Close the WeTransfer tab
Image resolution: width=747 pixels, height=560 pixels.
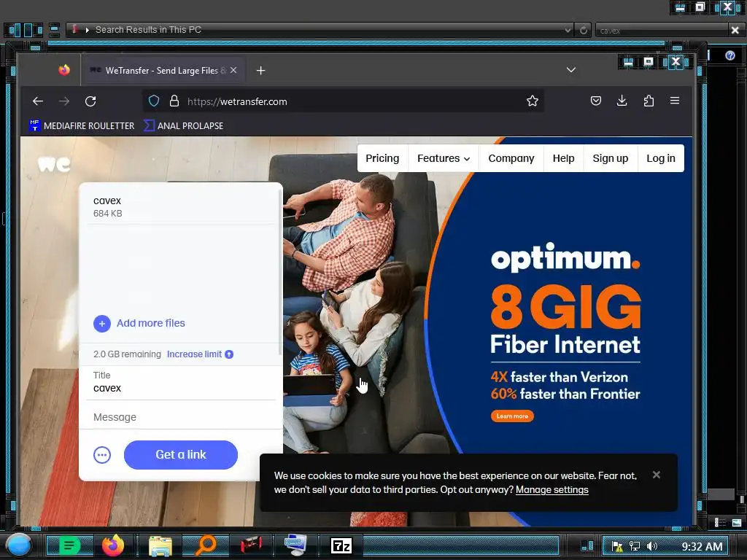click(233, 70)
